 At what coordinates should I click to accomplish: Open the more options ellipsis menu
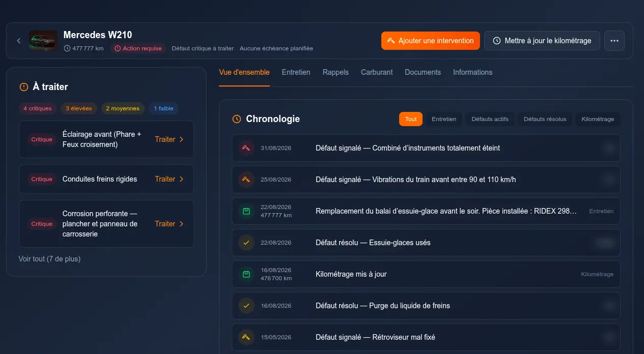point(614,41)
